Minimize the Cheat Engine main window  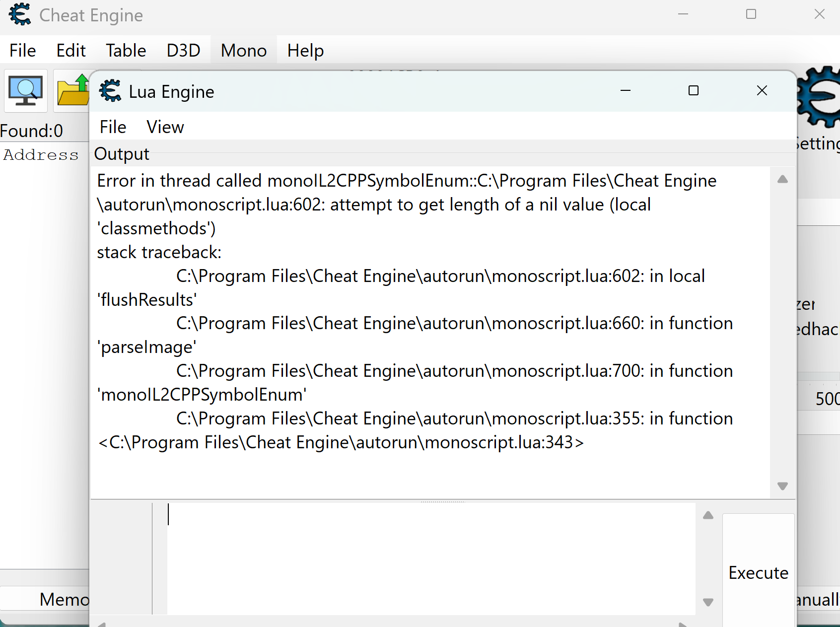point(683,14)
